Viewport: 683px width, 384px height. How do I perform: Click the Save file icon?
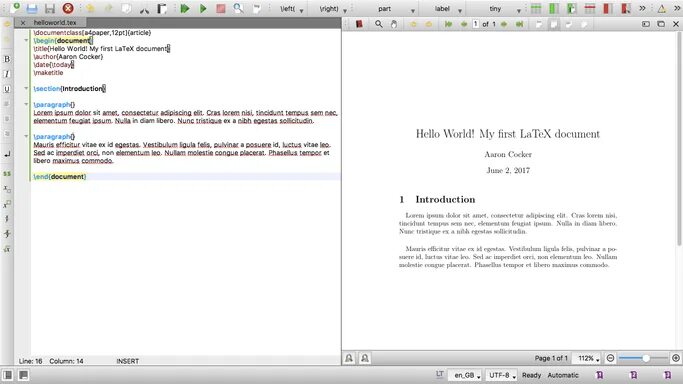(50, 8)
